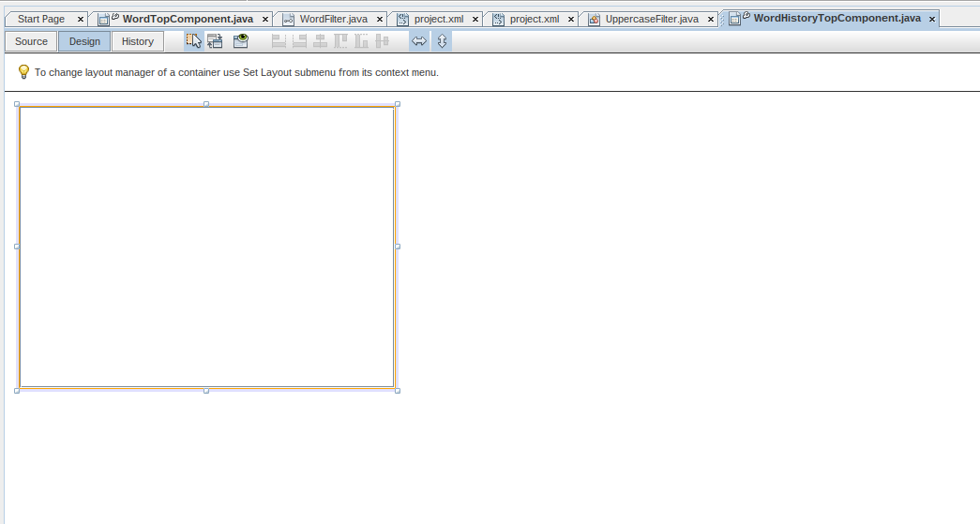980x524 pixels.
Task: Toggle vertical resizability button
Action: coord(442,41)
